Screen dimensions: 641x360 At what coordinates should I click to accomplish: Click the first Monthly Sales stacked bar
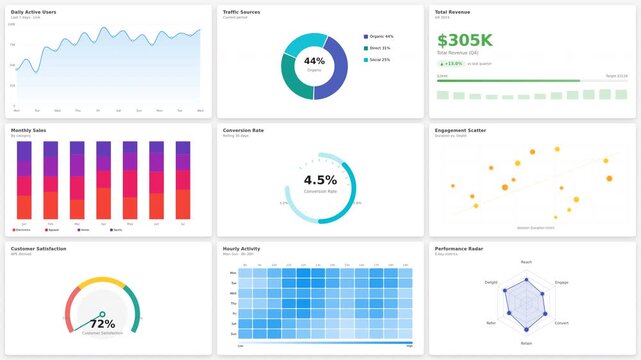(24, 180)
